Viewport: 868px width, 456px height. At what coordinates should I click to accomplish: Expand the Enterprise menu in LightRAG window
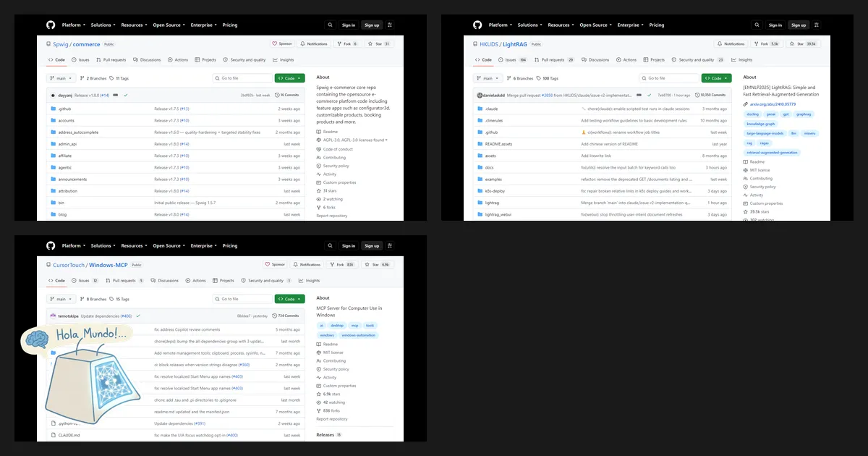630,25
